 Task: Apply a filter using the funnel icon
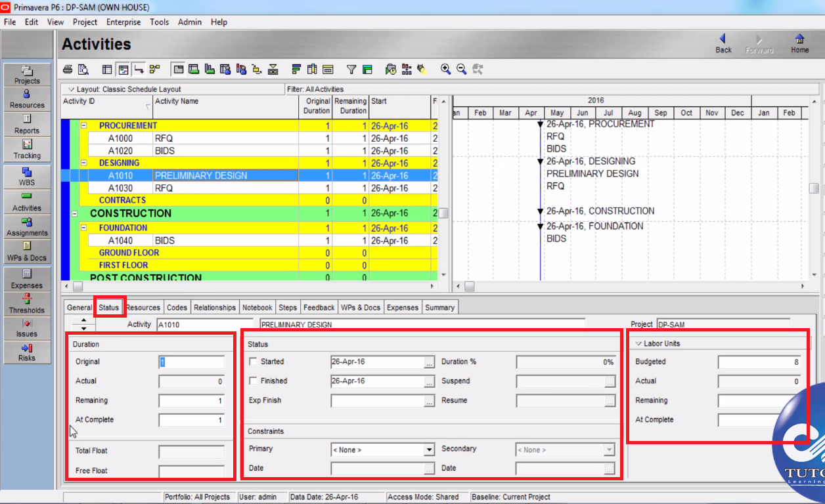352,68
